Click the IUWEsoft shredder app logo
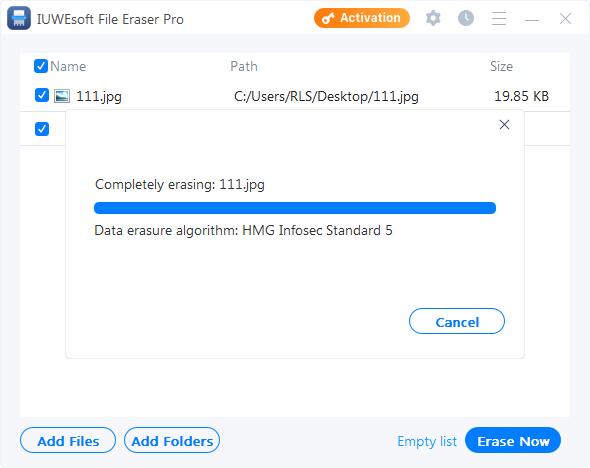Image resolution: width=590 pixels, height=468 pixels. click(x=19, y=18)
